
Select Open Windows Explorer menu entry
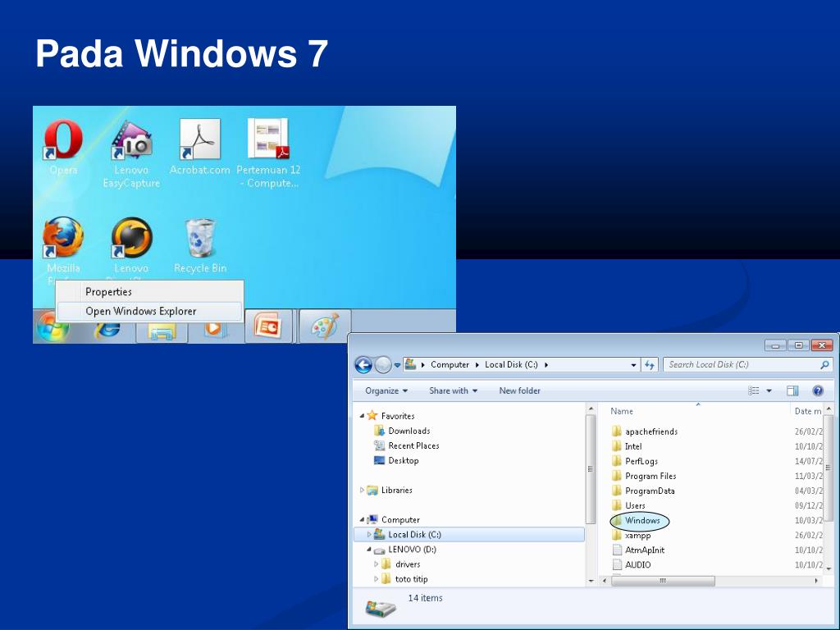[x=149, y=311]
